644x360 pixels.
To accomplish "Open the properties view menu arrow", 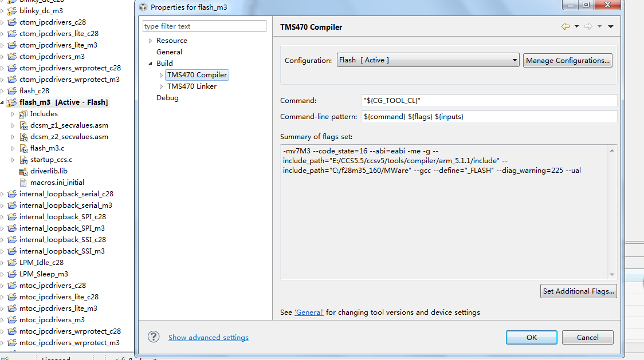I will 611,27.
